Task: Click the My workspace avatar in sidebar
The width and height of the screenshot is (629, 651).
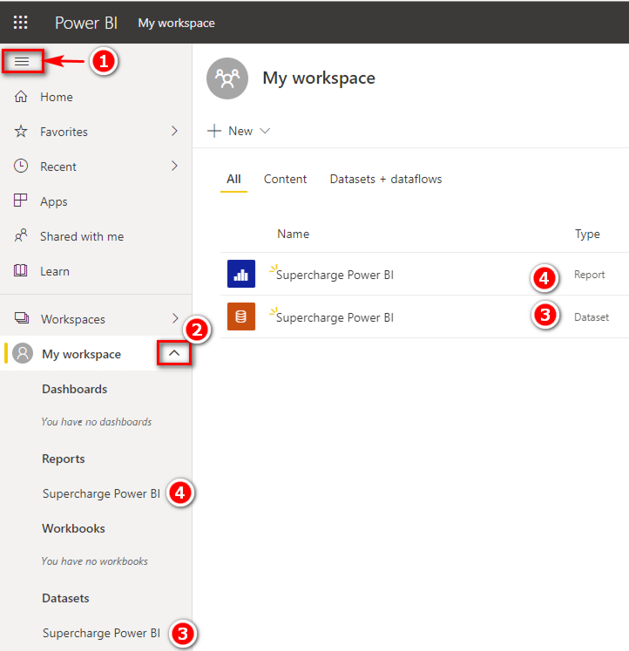Action: point(23,353)
